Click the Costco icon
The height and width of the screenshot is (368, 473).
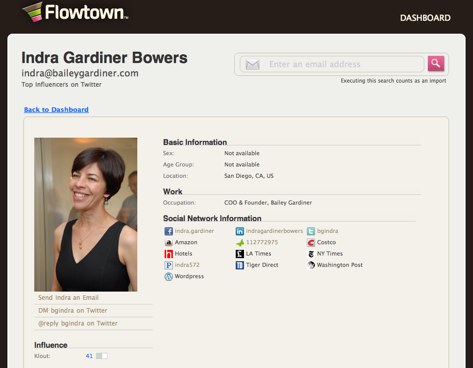pyautogui.click(x=311, y=242)
